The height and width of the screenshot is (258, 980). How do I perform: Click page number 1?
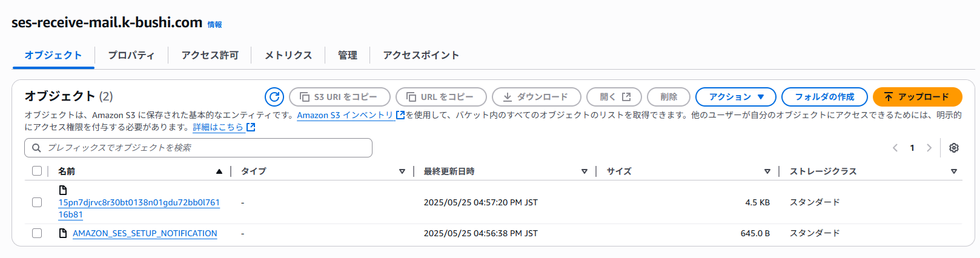point(912,148)
